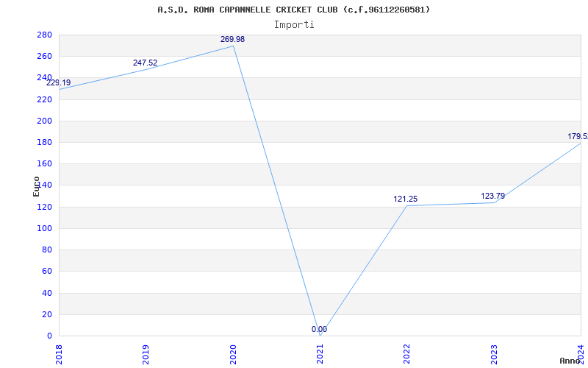
Task: Select the 0.00 data label
Action: [319, 329]
